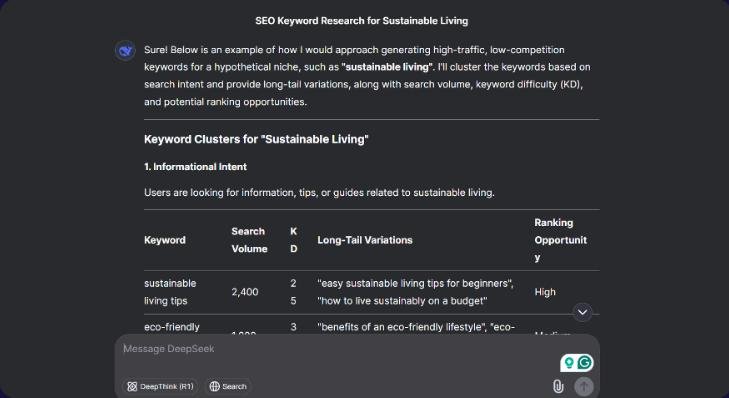The image size is (729, 398).
Task: Click the KD column header
Action: pyautogui.click(x=293, y=240)
